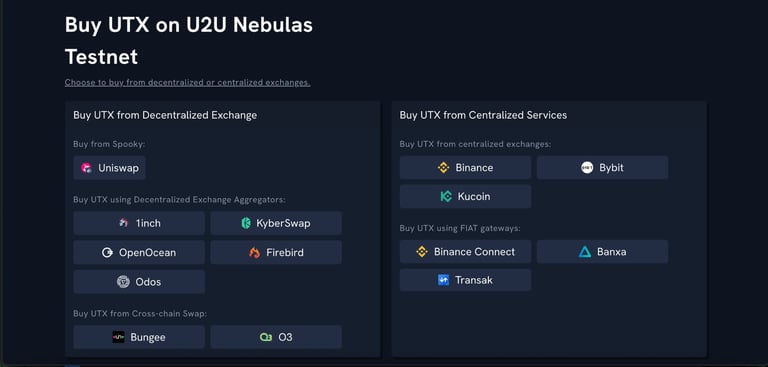Click the Bybit logo icon
The image size is (768, 367).
tap(587, 168)
